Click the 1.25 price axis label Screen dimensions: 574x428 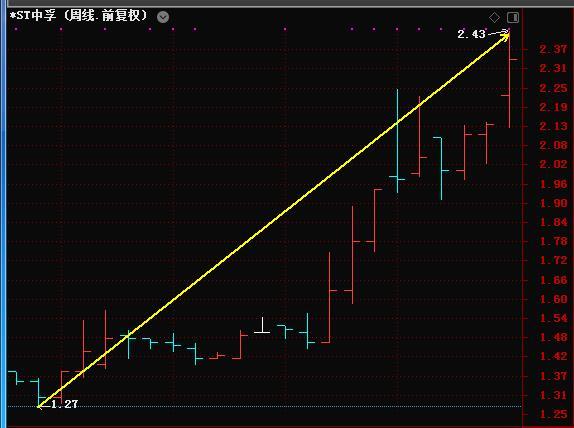554,414
